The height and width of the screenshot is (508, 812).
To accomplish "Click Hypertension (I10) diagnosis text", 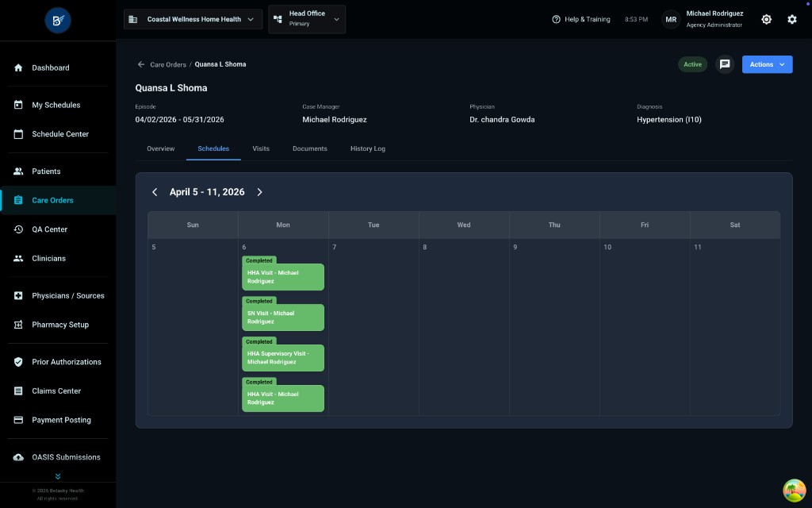I will pos(669,120).
